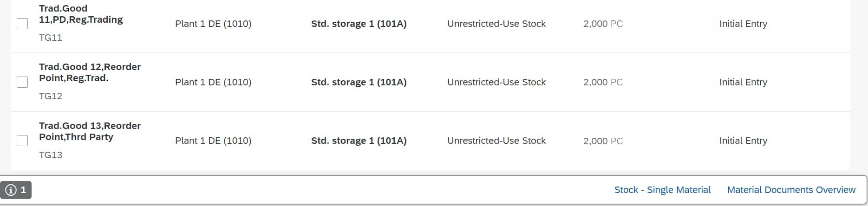This screenshot has width=868, height=206.
Task: Click the Trad.Good 13,Reorder Point,Thrd Party title
Action: tap(90, 131)
